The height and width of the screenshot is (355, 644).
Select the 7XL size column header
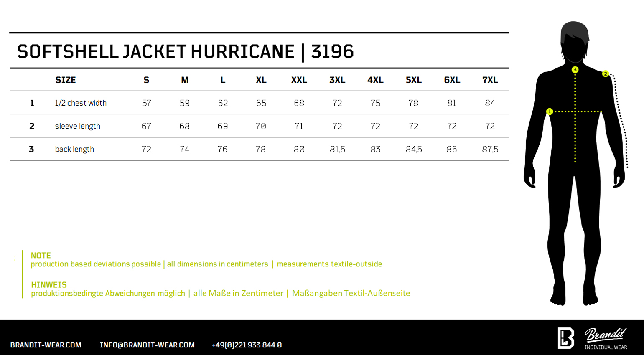click(490, 80)
